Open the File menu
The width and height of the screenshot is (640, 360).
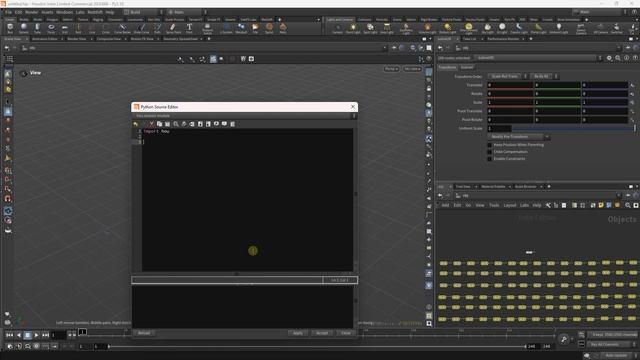pos(8,12)
